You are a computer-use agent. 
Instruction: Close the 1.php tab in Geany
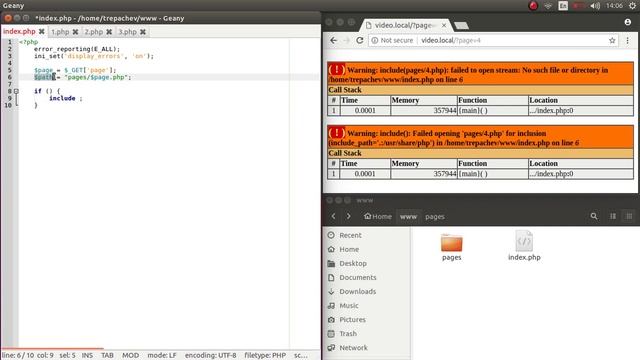click(x=76, y=32)
